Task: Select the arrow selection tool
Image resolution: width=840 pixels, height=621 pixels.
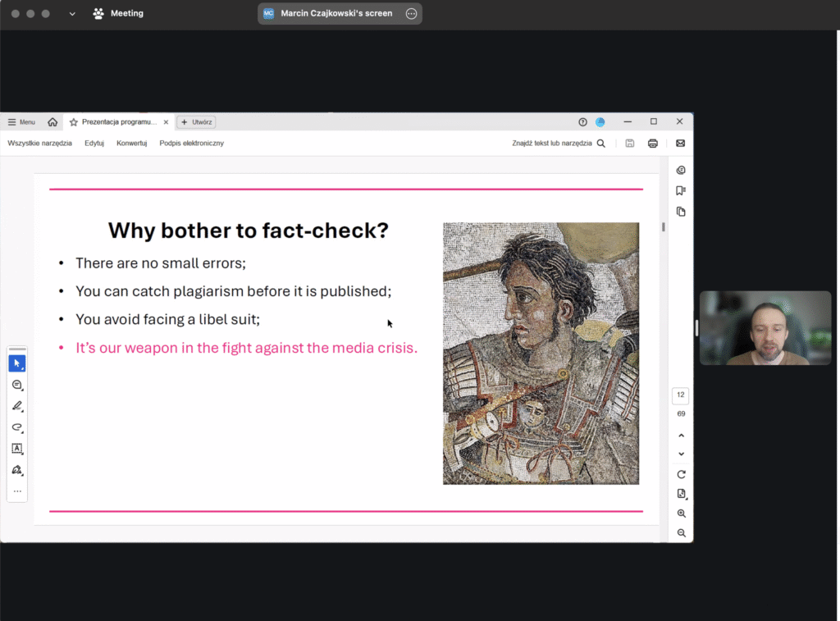Action: coord(17,363)
